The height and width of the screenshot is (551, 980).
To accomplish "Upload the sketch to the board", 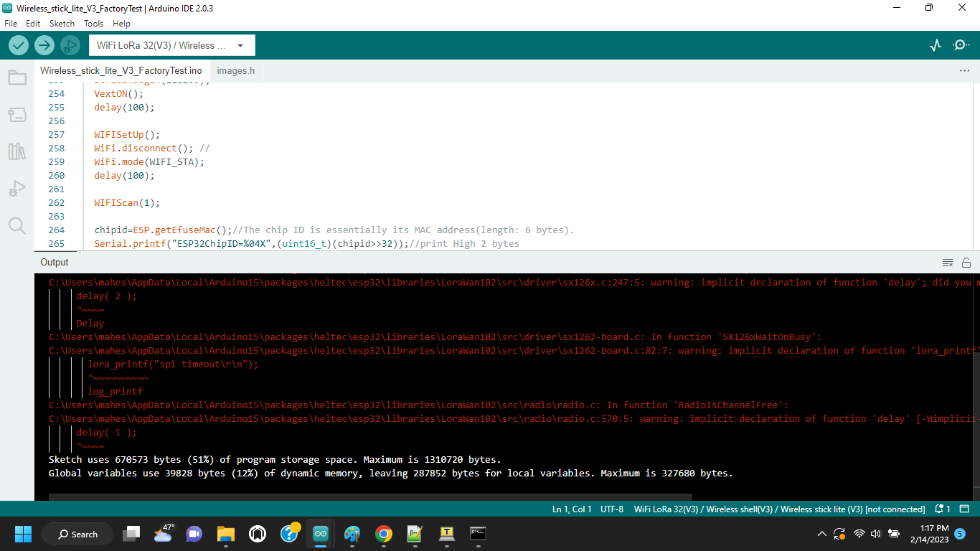I will coord(44,44).
